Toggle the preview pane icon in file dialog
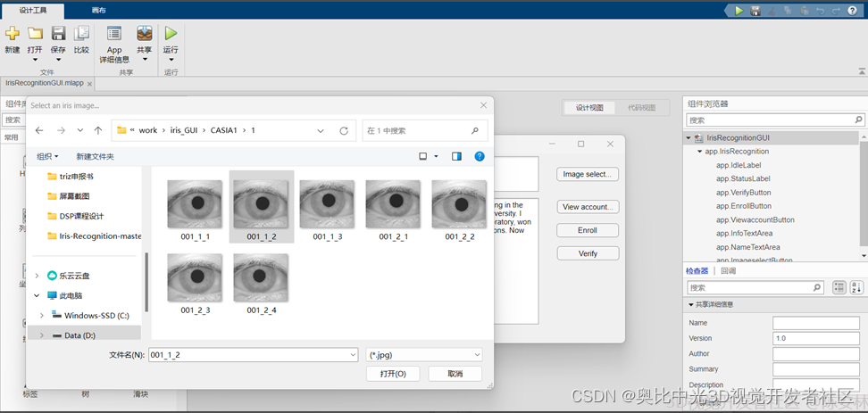This screenshot has width=868, height=413. pos(456,156)
